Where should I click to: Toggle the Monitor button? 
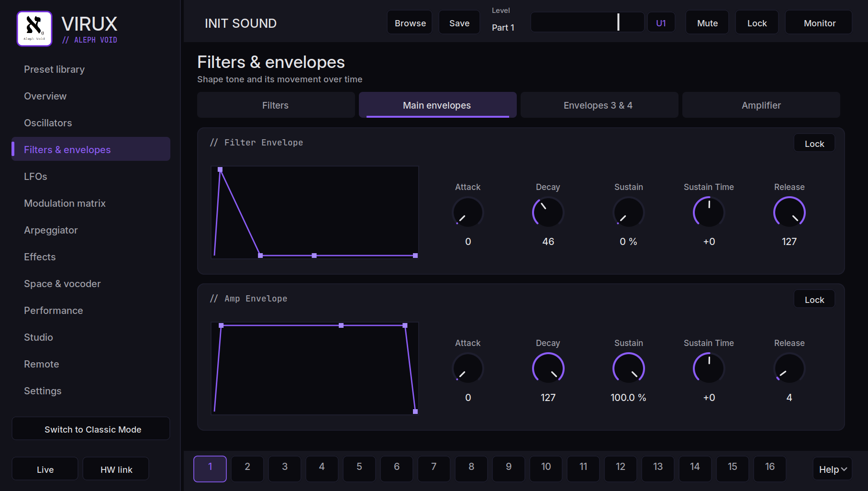[x=819, y=22]
